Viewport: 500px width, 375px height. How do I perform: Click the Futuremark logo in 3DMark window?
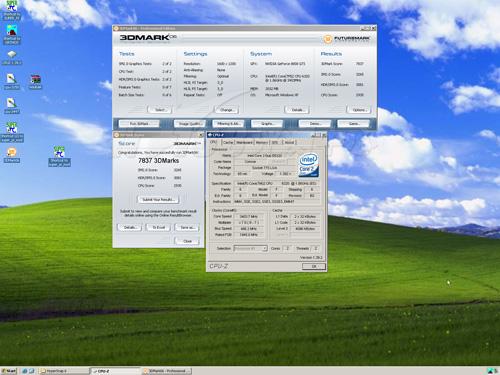pyautogui.click(x=347, y=39)
